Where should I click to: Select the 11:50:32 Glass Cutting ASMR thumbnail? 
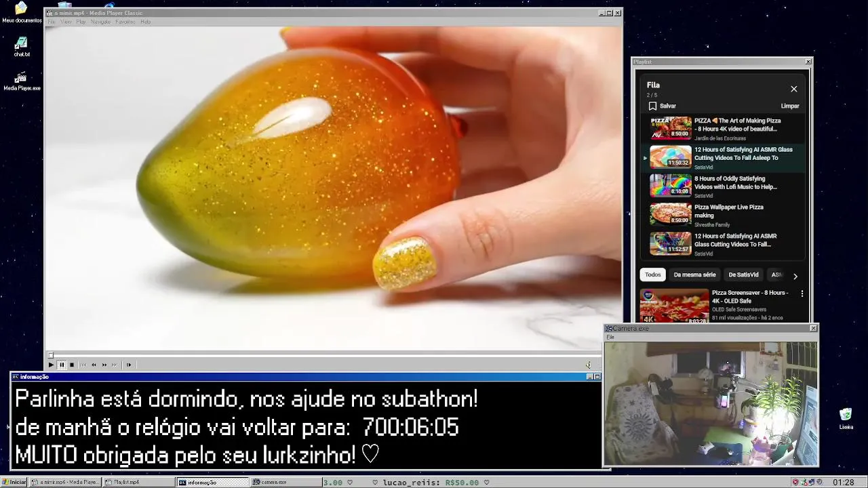point(671,157)
